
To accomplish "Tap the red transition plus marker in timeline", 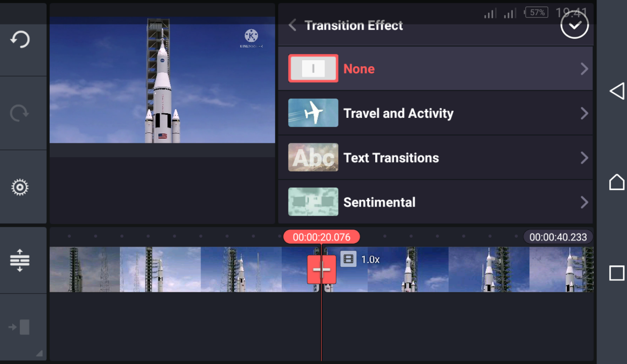I will click(x=322, y=269).
